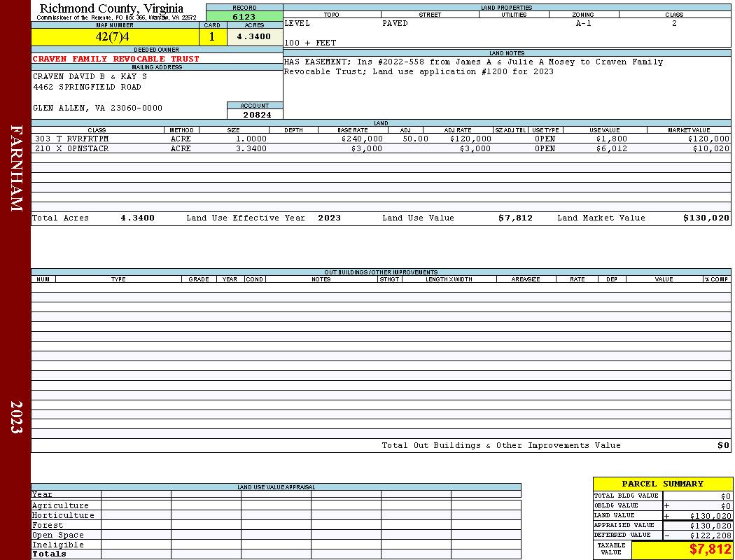Click the 2023 sidebar year label
The height and width of the screenshot is (560, 735).
(16, 416)
